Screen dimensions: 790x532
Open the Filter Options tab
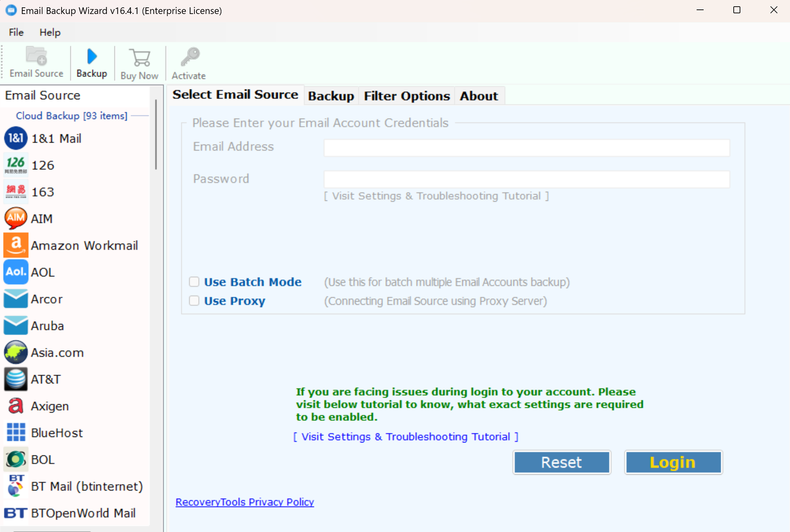407,95
